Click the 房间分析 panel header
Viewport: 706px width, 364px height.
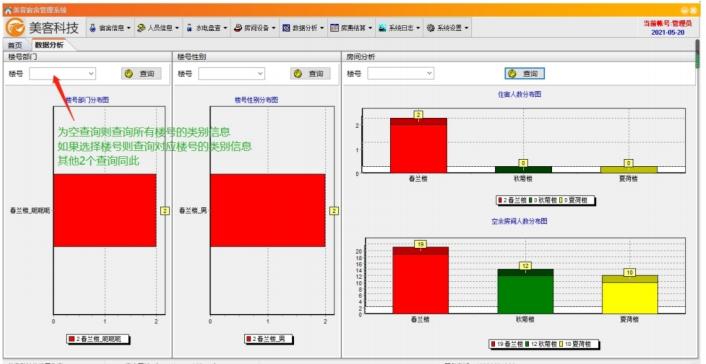519,57
